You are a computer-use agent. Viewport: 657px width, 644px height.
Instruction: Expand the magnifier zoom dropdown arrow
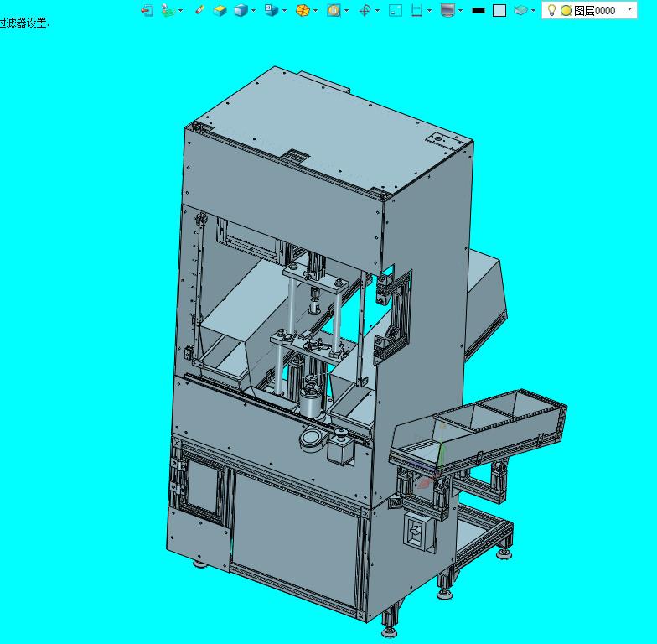[347, 10]
